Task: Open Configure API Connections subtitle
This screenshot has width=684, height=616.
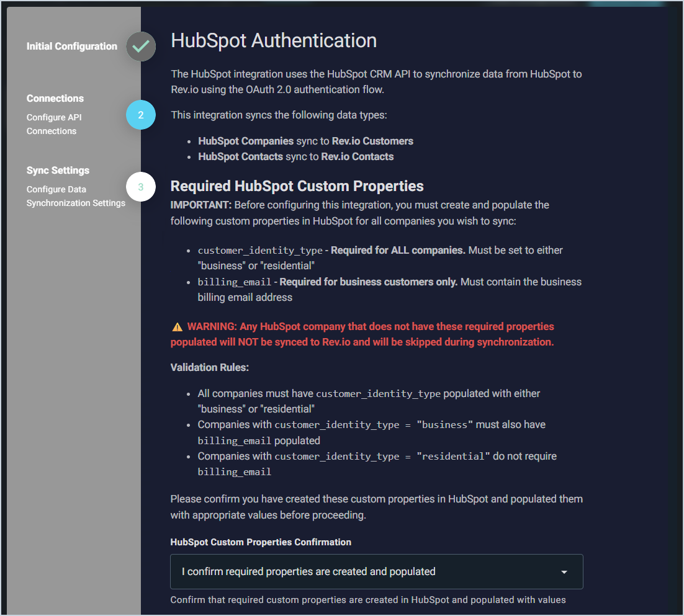Action: [x=54, y=124]
